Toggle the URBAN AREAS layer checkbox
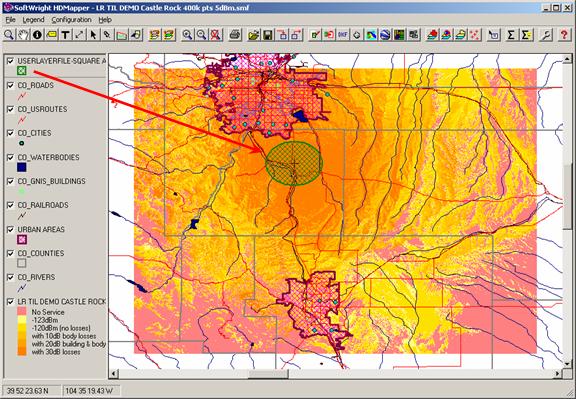 [x=11, y=229]
